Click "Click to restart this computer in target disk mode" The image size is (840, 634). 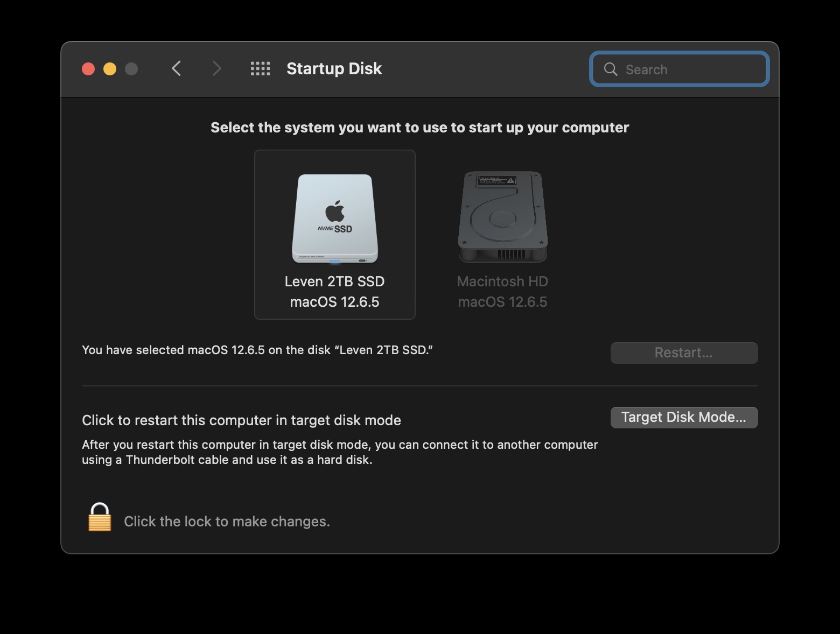coord(241,420)
